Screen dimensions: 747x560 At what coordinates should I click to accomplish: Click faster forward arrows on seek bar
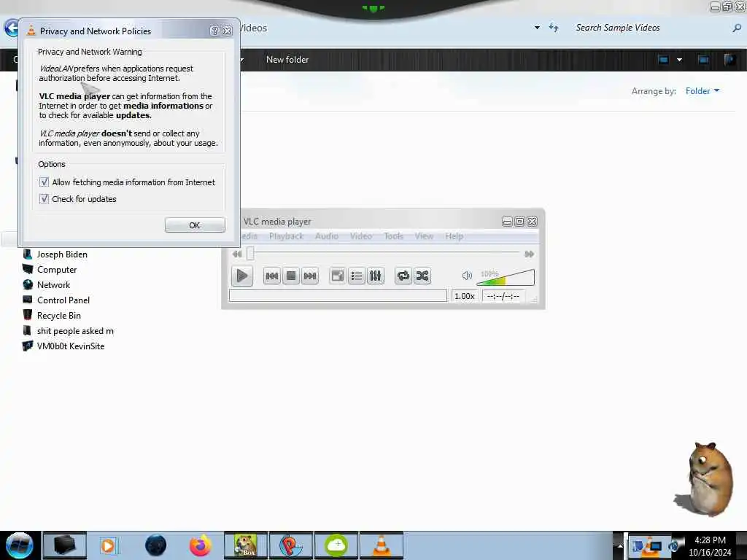tap(529, 254)
